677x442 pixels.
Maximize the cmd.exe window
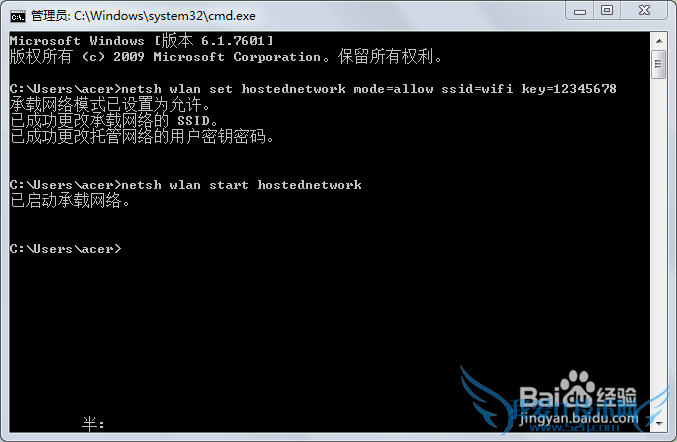(607, 11)
